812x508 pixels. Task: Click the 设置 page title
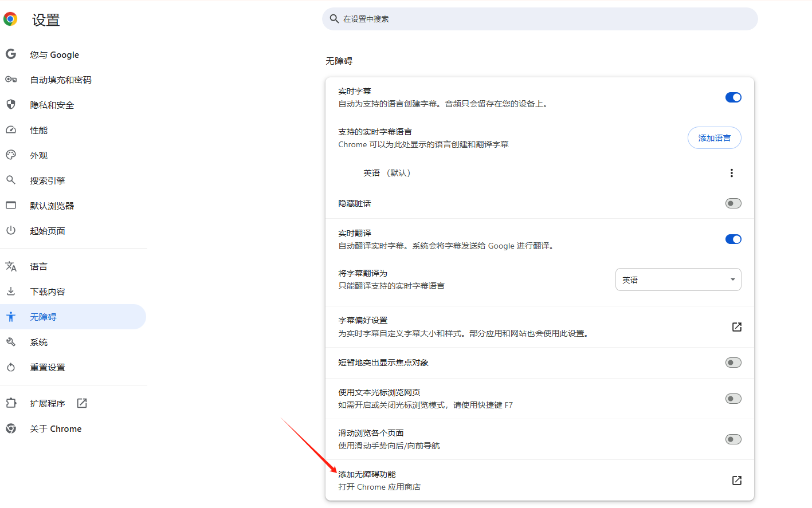tap(46, 20)
